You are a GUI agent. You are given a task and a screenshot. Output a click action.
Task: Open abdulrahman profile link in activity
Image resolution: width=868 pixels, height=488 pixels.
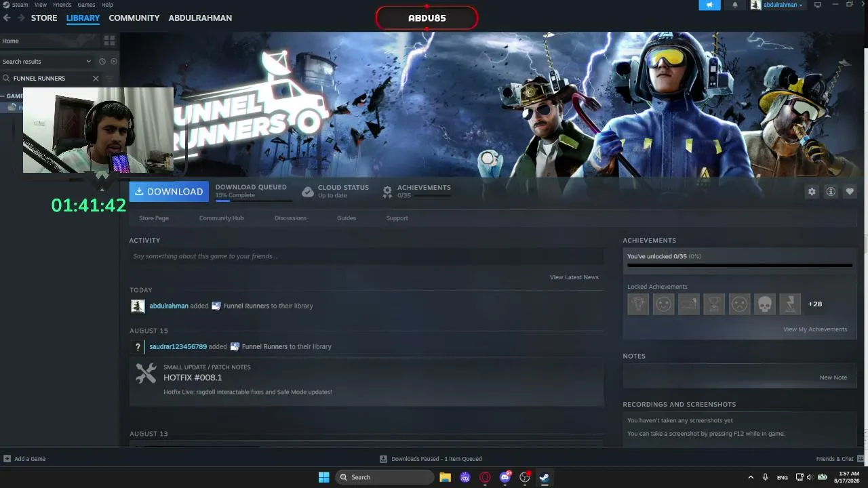click(169, 306)
